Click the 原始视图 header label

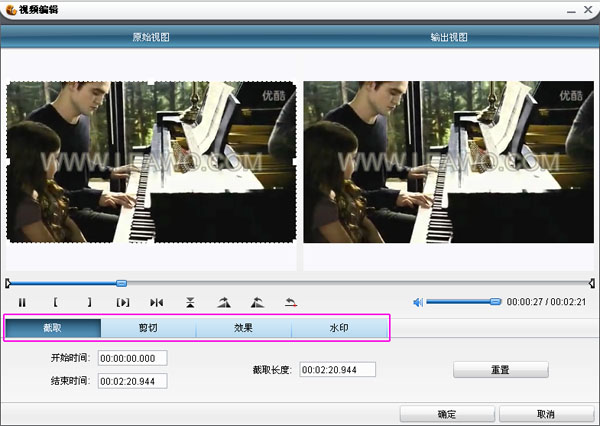click(151, 37)
